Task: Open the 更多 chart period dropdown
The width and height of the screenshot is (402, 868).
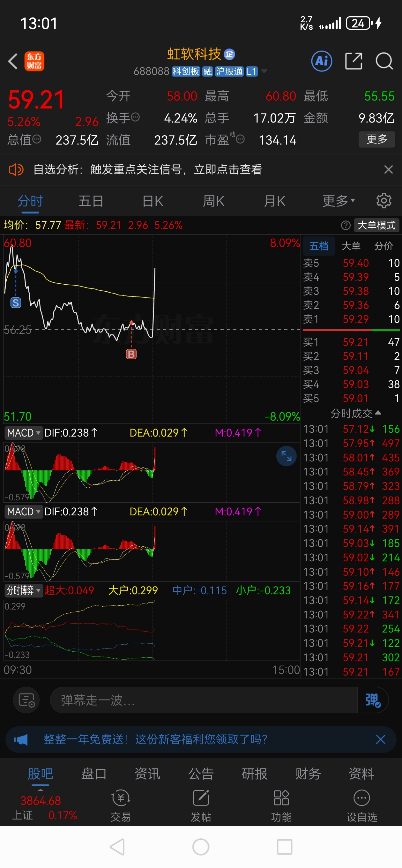Action: pyautogui.click(x=339, y=201)
